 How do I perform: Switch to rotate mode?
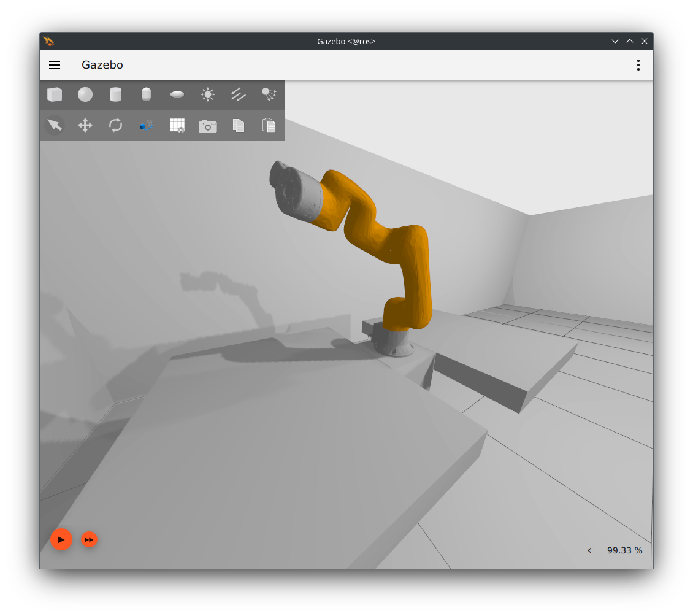point(115,125)
